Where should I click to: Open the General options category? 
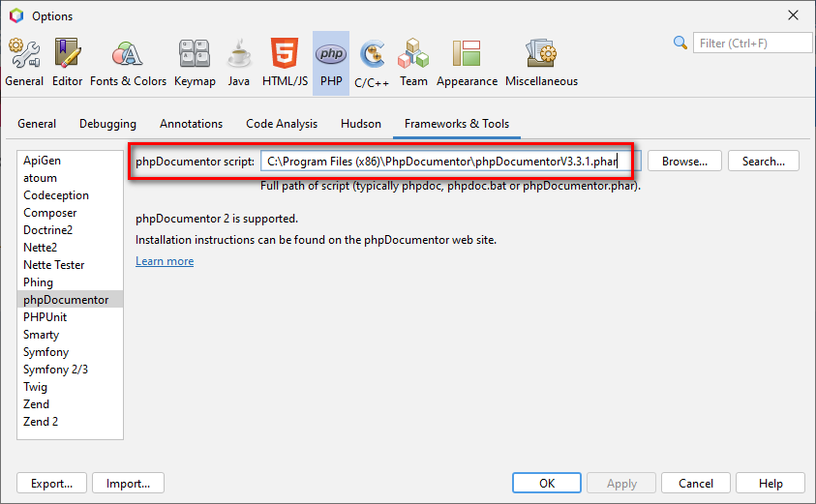(x=24, y=63)
